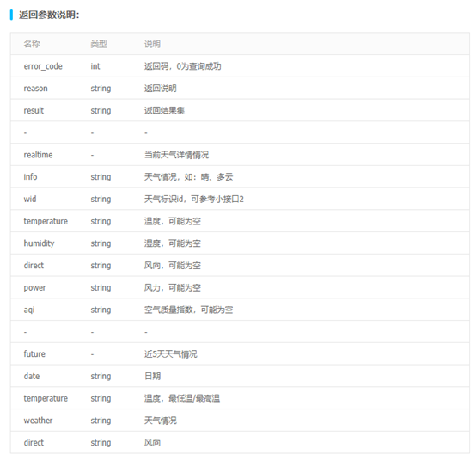The height and width of the screenshot is (461, 476).
Task: Select the date parameter name
Action: point(32,376)
